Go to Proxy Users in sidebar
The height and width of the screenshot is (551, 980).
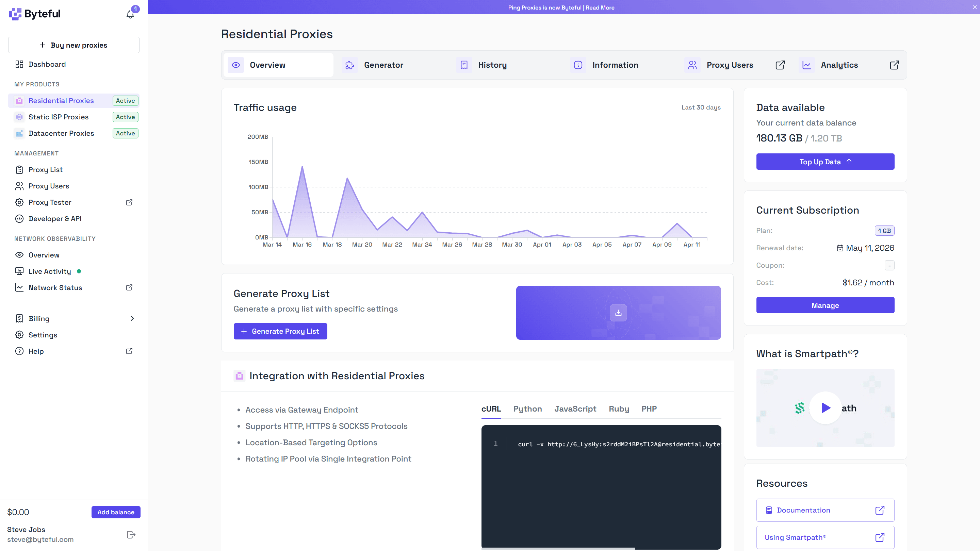[49, 186]
